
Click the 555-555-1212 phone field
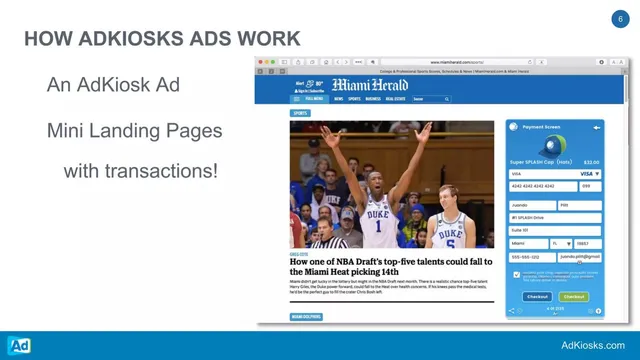pyautogui.click(x=532, y=257)
